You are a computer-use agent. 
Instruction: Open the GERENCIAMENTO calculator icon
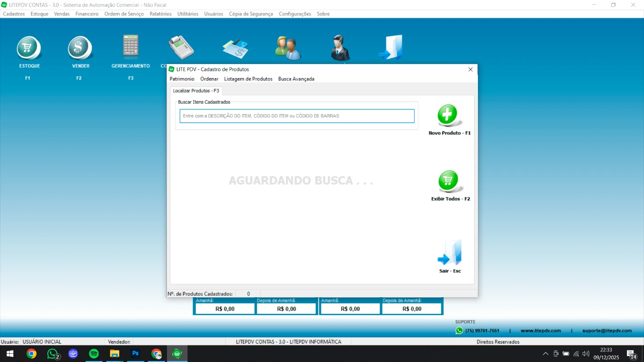[131, 47]
